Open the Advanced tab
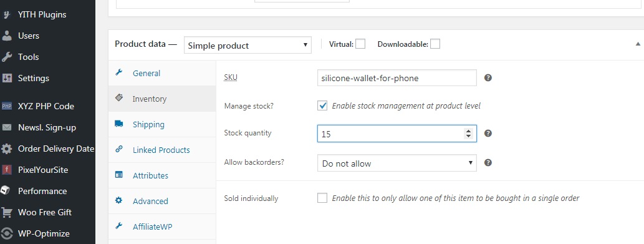644x244 pixels. coord(162,201)
